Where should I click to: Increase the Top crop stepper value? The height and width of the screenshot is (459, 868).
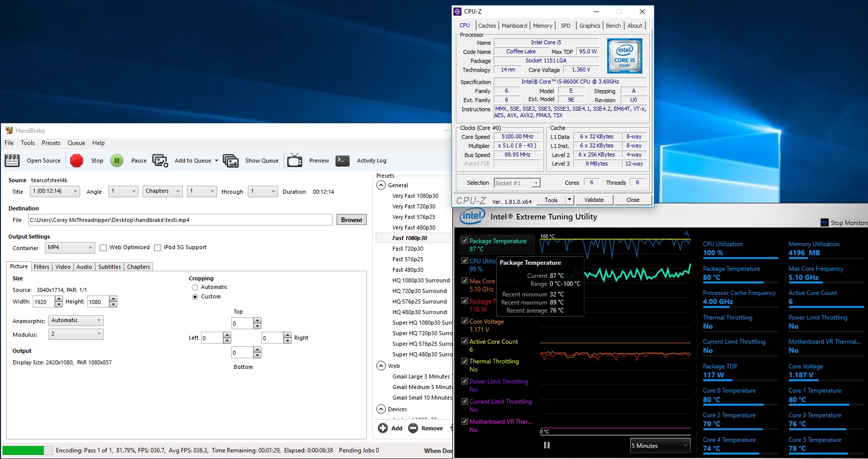[x=257, y=320]
